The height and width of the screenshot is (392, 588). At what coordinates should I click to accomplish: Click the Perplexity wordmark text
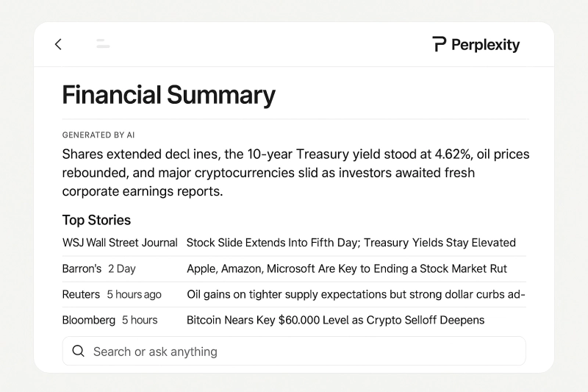tap(485, 45)
